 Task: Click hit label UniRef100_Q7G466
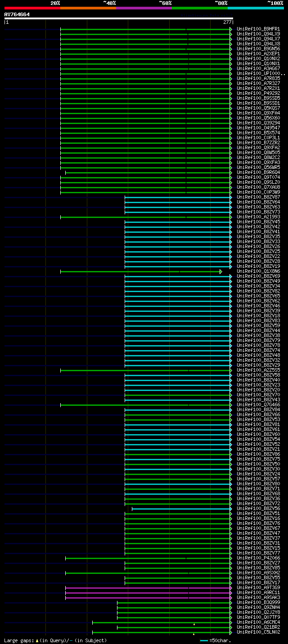[x=258, y=405]
